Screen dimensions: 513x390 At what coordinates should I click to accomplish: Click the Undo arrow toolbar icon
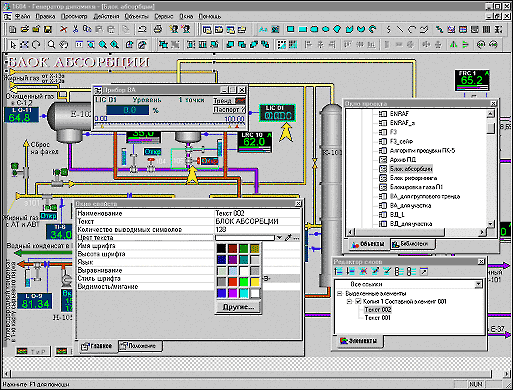click(142, 29)
